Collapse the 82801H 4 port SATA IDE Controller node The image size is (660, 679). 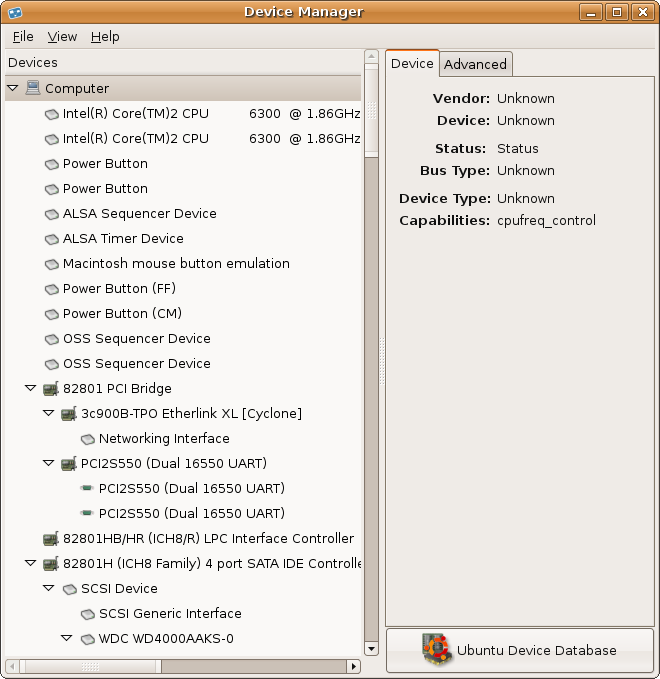tap(30, 563)
